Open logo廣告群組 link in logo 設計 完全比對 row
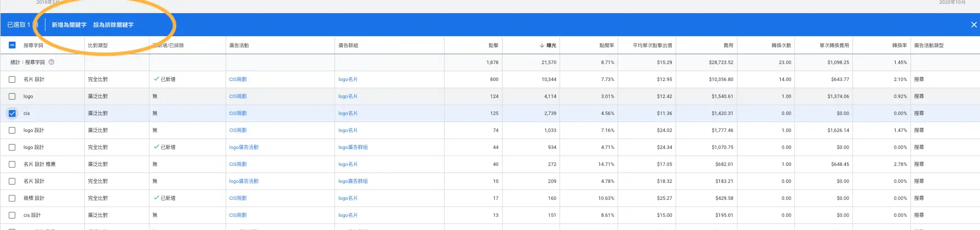This screenshot has width=980, height=230. [x=353, y=147]
